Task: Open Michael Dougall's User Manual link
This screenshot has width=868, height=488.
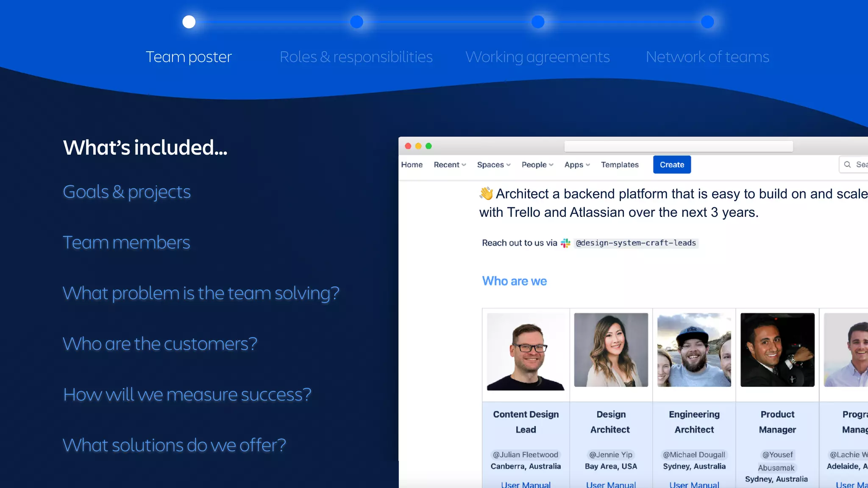Action: (x=694, y=485)
